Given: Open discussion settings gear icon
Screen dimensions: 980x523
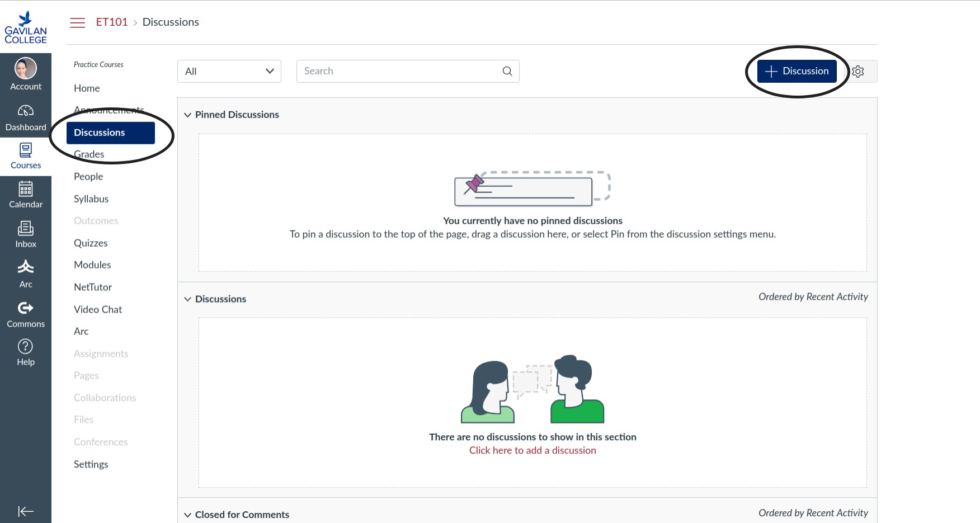Looking at the screenshot, I should tap(858, 72).
